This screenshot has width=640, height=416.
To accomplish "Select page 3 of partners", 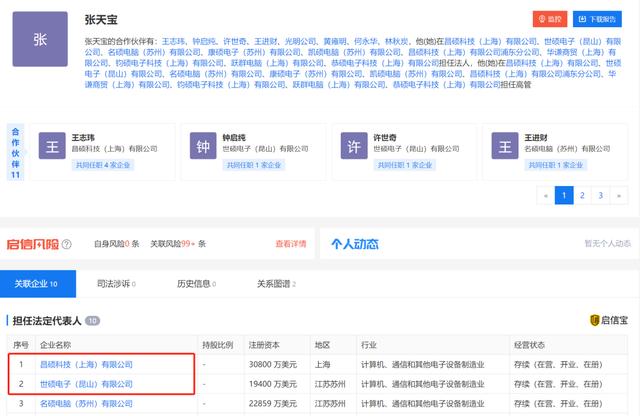I will [605, 196].
